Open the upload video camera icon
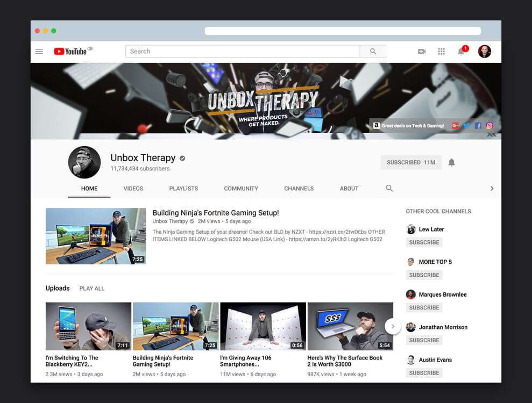The height and width of the screenshot is (403, 532). [422, 51]
